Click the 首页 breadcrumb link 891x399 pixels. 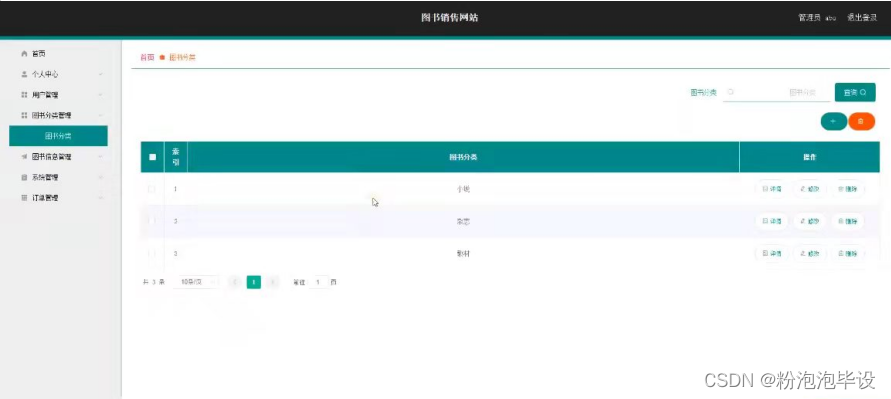pyautogui.click(x=147, y=57)
